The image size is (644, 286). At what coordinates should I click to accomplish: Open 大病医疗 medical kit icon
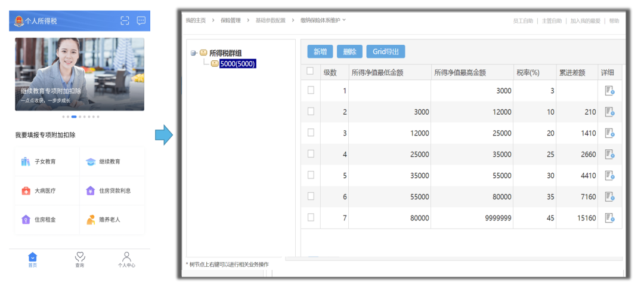(x=26, y=191)
